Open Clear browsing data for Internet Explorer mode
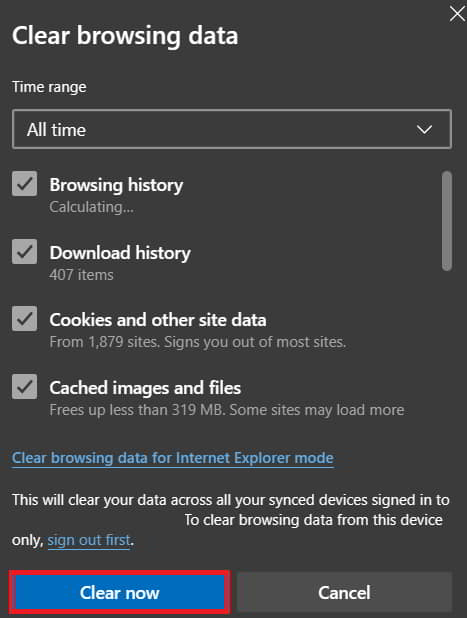Image resolution: width=467 pixels, height=618 pixels. pyautogui.click(x=173, y=458)
